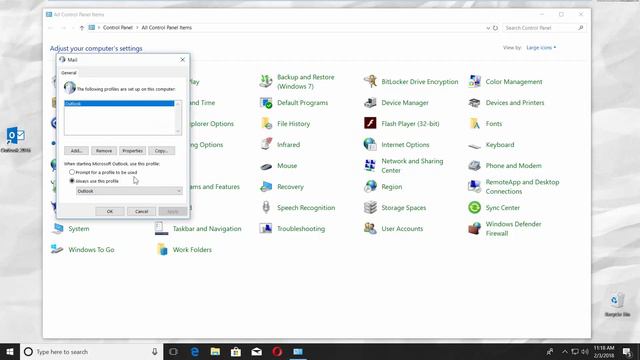This screenshot has height=360, width=640.
Task: Open Task View from the taskbar
Action: pyautogui.click(x=173, y=351)
